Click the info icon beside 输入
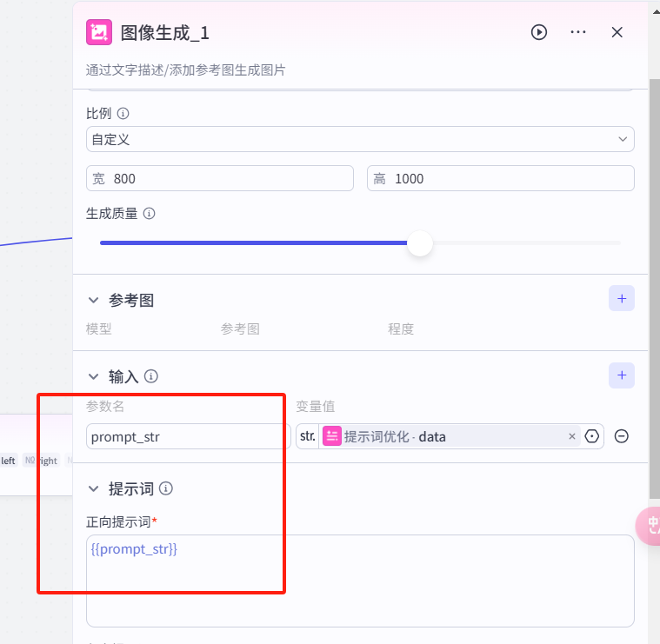 [151, 376]
